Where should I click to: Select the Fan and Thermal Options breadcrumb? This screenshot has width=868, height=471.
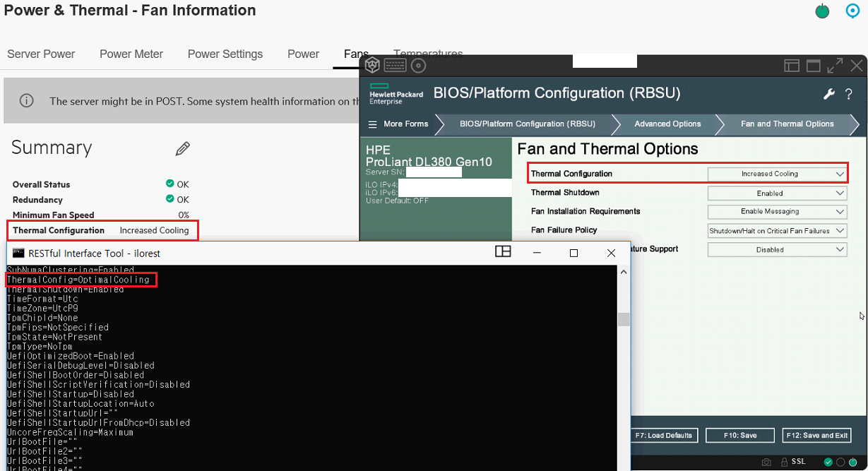pyautogui.click(x=787, y=124)
